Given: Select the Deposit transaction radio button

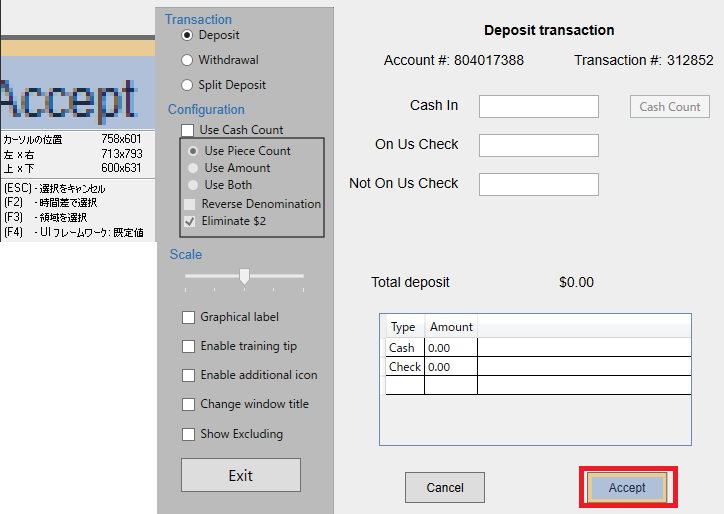Looking at the screenshot, I should pyautogui.click(x=187, y=35).
